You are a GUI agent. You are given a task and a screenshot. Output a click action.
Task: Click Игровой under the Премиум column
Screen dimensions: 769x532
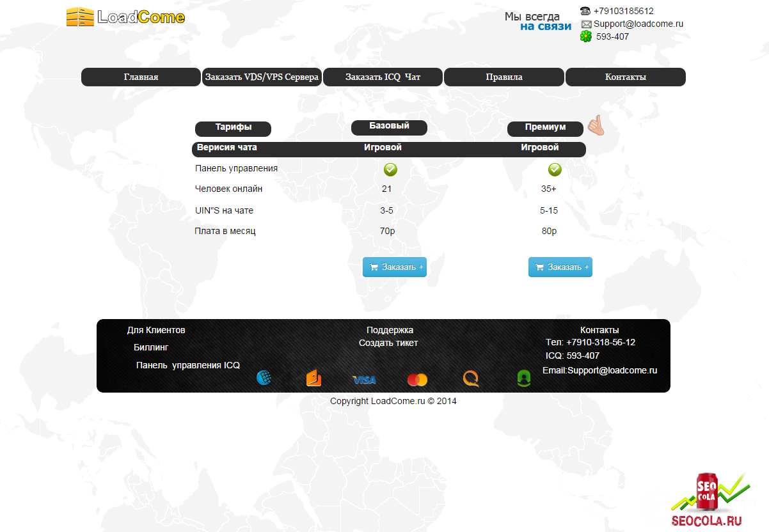click(x=540, y=147)
